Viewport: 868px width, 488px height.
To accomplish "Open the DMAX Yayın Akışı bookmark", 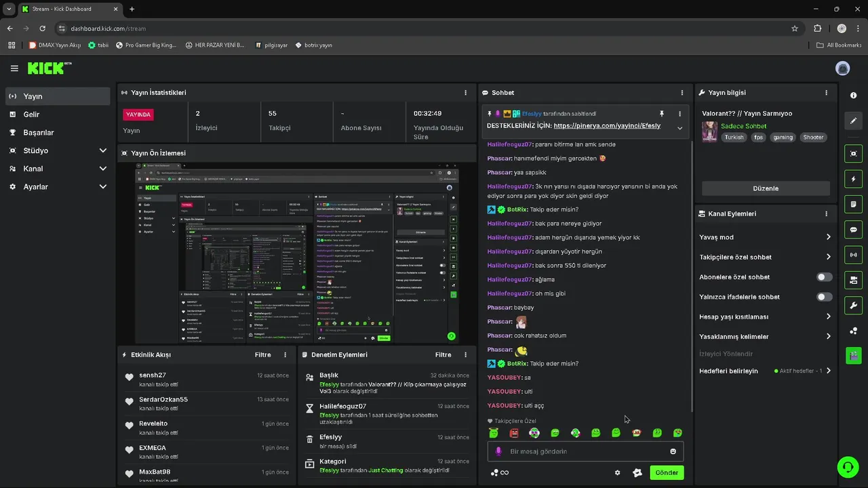I will point(55,45).
